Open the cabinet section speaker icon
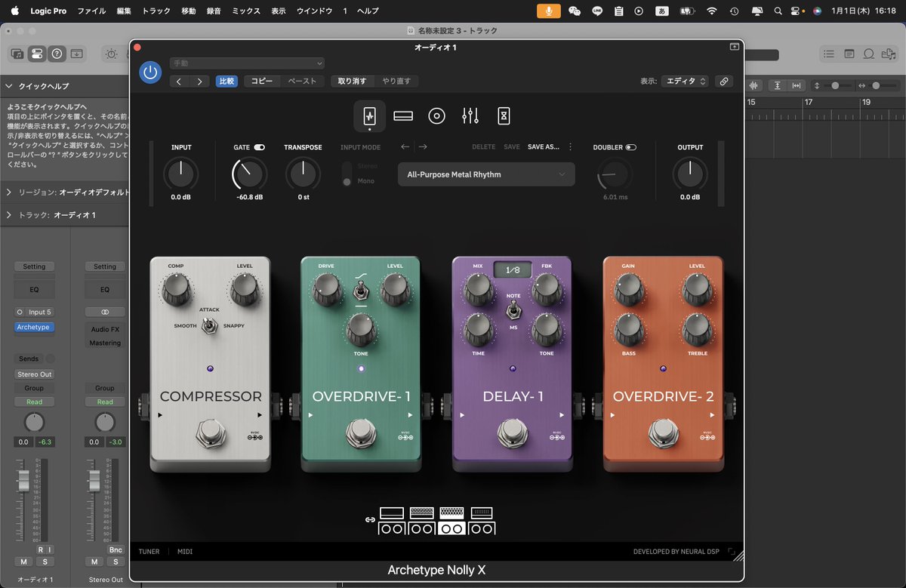This screenshot has width=906, height=588. [436, 116]
